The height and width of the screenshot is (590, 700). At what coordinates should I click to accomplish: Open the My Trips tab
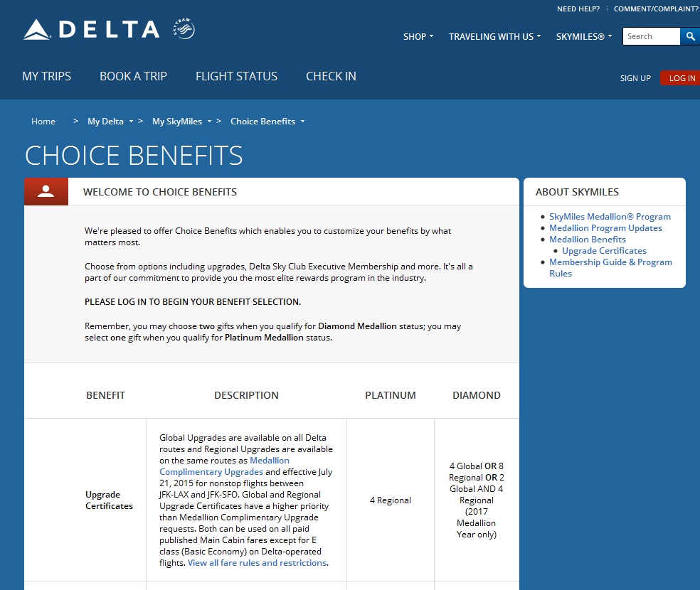tap(47, 76)
